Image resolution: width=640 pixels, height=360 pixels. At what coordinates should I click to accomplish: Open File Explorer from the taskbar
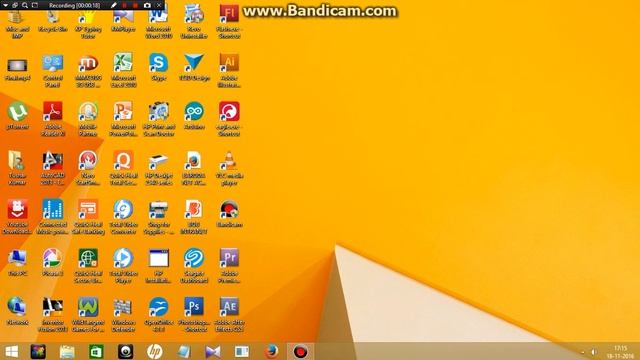tap(67, 351)
